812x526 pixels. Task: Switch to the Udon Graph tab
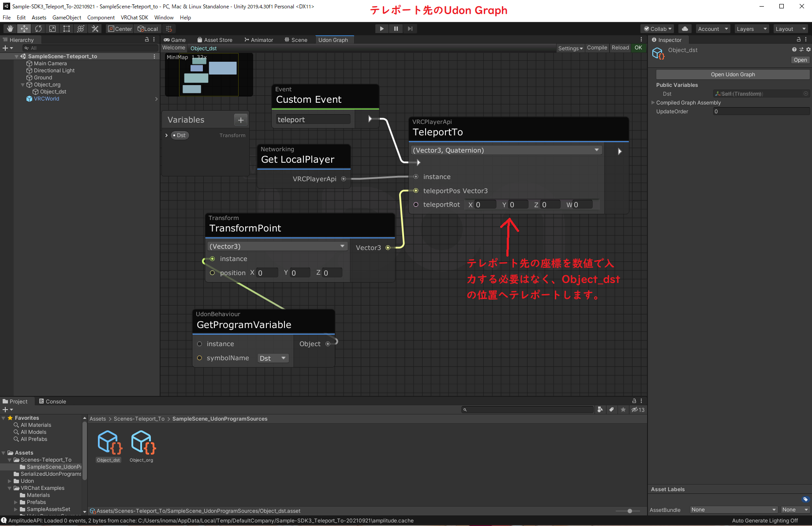tap(334, 39)
